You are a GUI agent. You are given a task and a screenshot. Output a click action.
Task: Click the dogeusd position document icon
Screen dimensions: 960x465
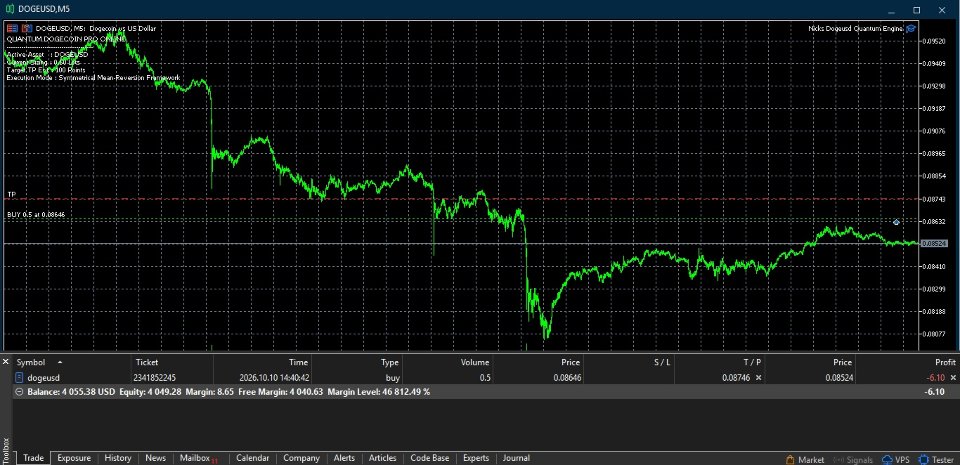20,378
